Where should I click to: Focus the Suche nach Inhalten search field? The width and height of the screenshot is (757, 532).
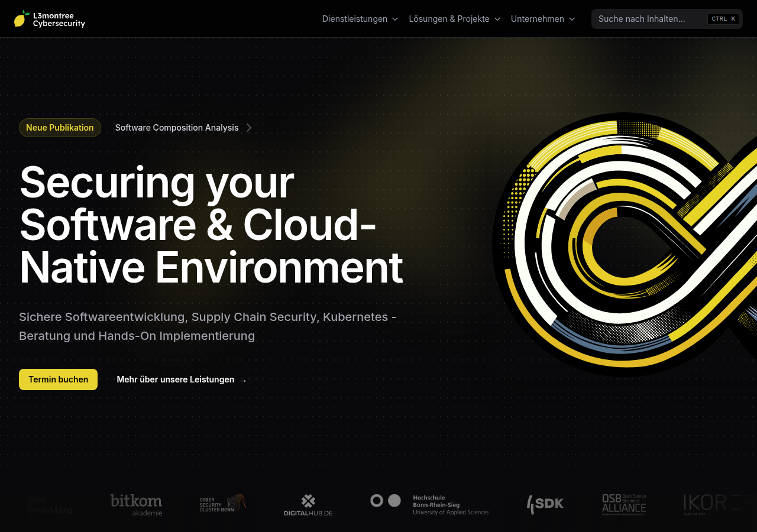(667, 19)
